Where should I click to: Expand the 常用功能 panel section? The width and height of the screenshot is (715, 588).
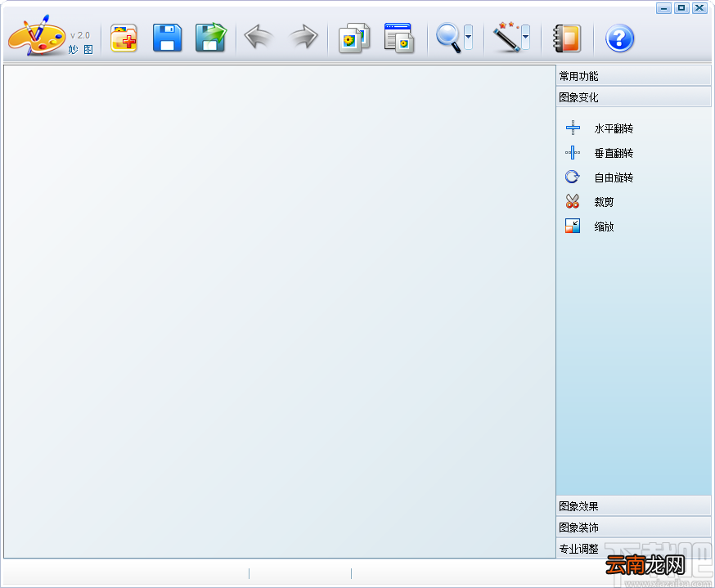(633, 76)
